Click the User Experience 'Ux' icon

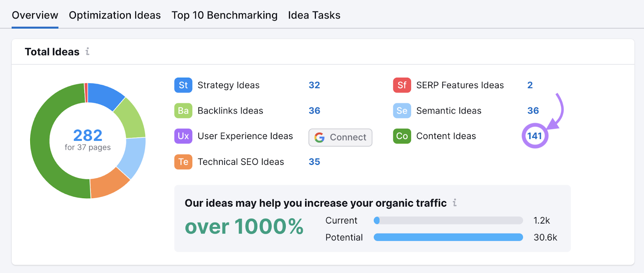click(183, 136)
